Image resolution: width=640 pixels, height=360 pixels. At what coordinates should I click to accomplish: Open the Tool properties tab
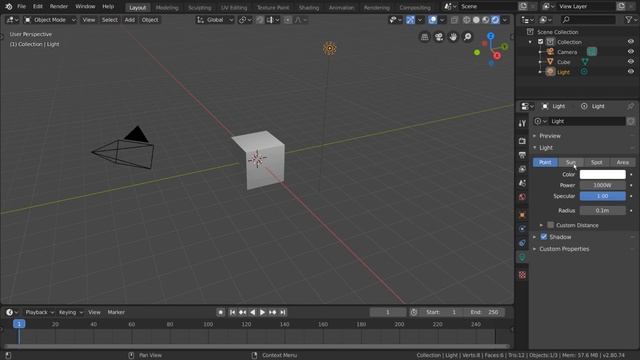(x=522, y=123)
